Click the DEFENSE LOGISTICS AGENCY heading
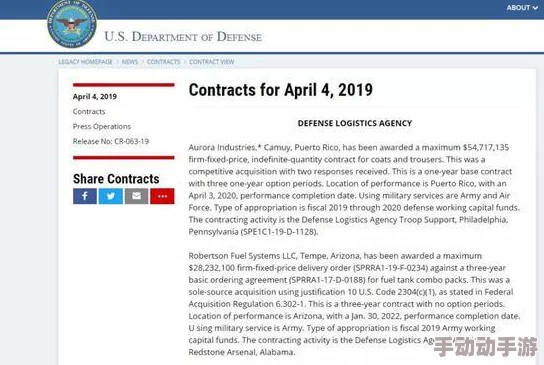The width and height of the screenshot is (544, 365). click(x=355, y=123)
